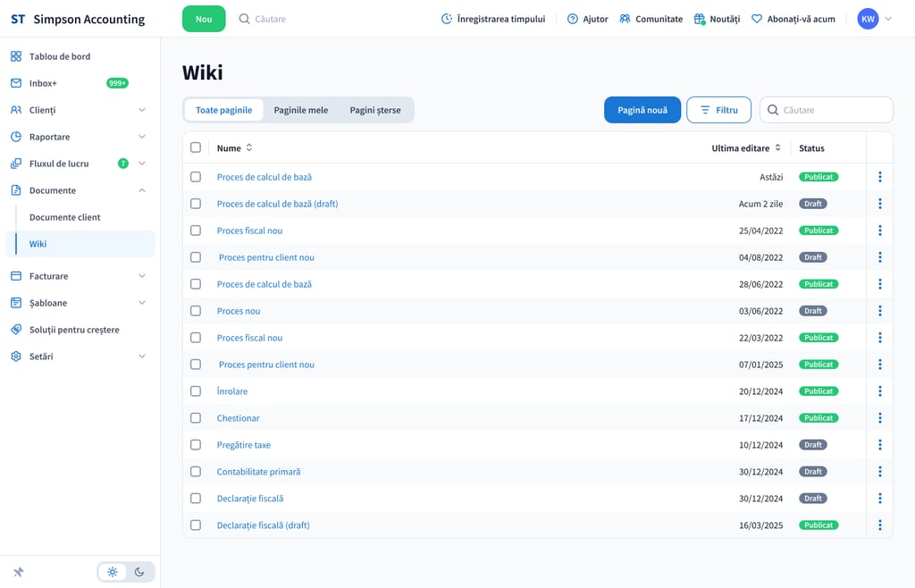The height and width of the screenshot is (588, 915).
Task: Check the box for Chestionar row
Action: (196, 418)
